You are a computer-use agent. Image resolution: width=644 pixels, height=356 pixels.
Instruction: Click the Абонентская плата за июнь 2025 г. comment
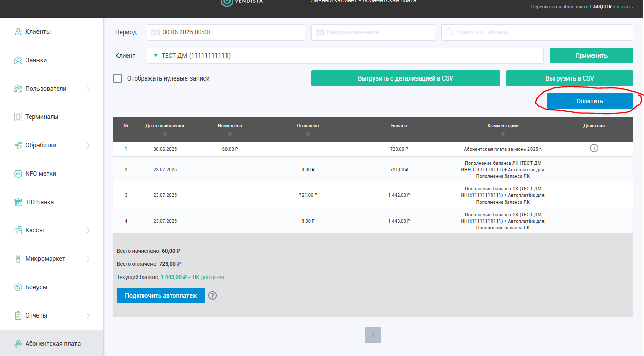503,149
